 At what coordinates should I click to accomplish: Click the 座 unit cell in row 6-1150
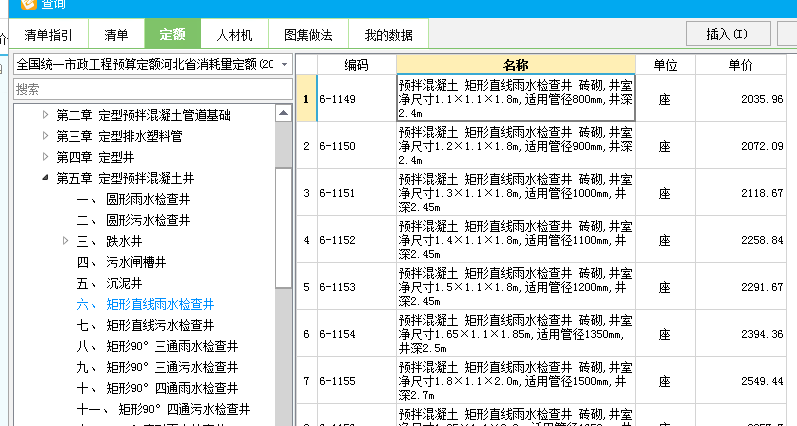[x=665, y=146]
